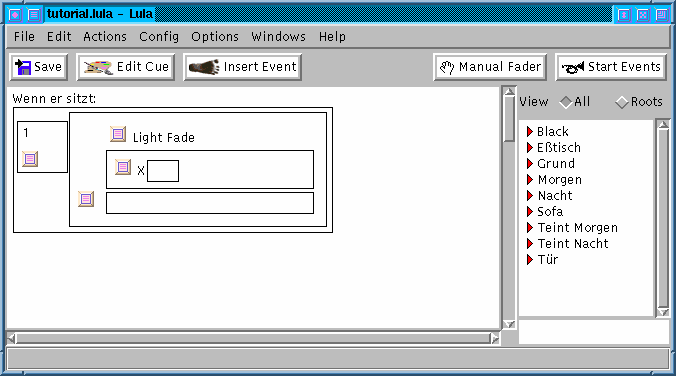This screenshot has height=376, width=676.
Task: Click the script scrollbar up arrow
Action: (x=509, y=91)
